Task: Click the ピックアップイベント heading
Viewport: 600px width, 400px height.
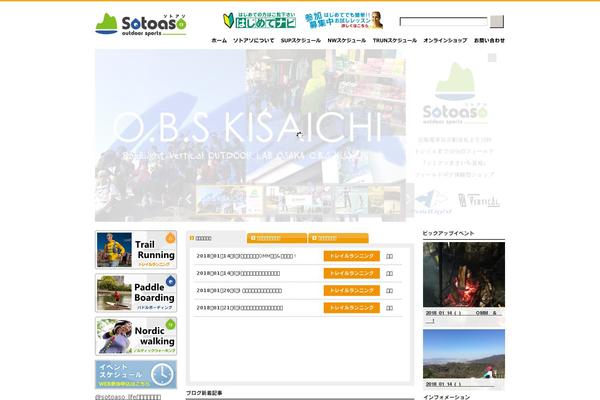Action: [x=448, y=233]
